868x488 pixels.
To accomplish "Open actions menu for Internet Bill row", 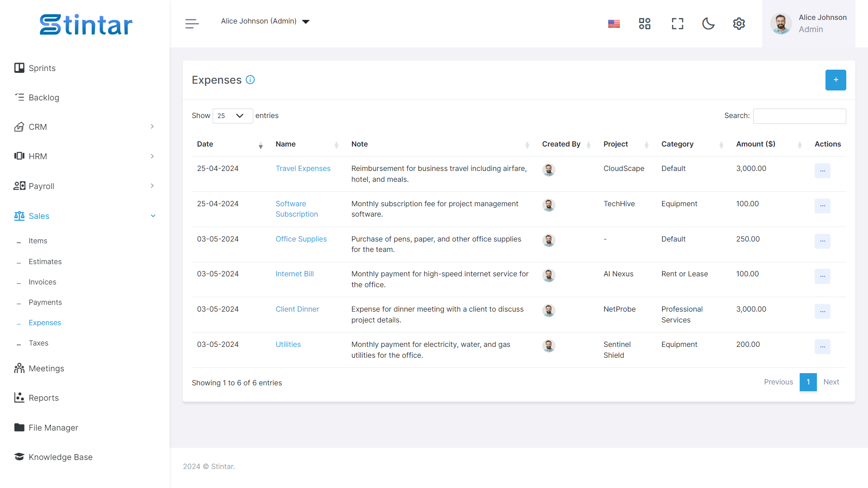I will pos(822,276).
